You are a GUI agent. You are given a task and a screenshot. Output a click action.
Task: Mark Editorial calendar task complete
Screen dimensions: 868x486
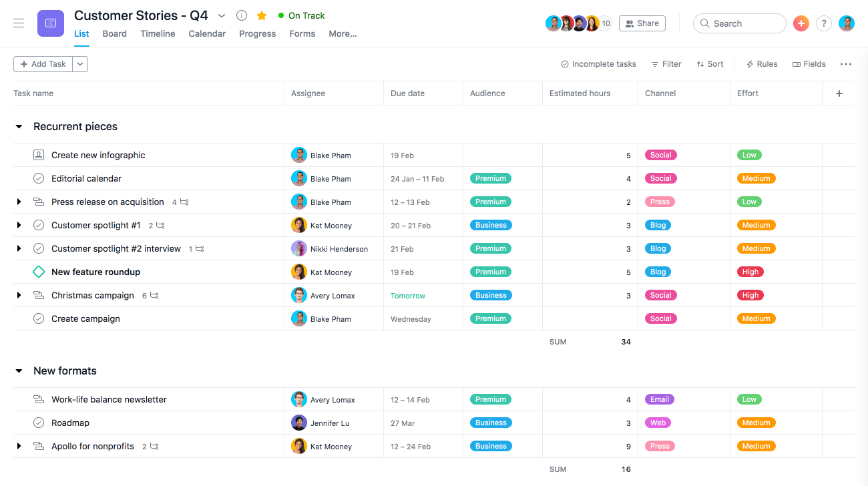pyautogui.click(x=39, y=178)
